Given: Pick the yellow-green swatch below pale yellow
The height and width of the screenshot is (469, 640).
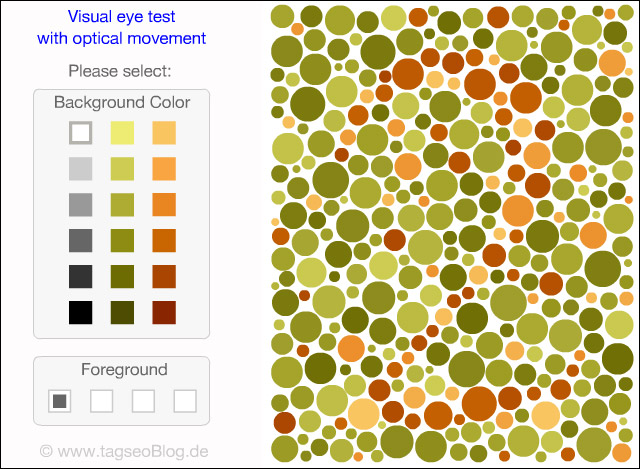Looking at the screenshot, I should 122,168.
